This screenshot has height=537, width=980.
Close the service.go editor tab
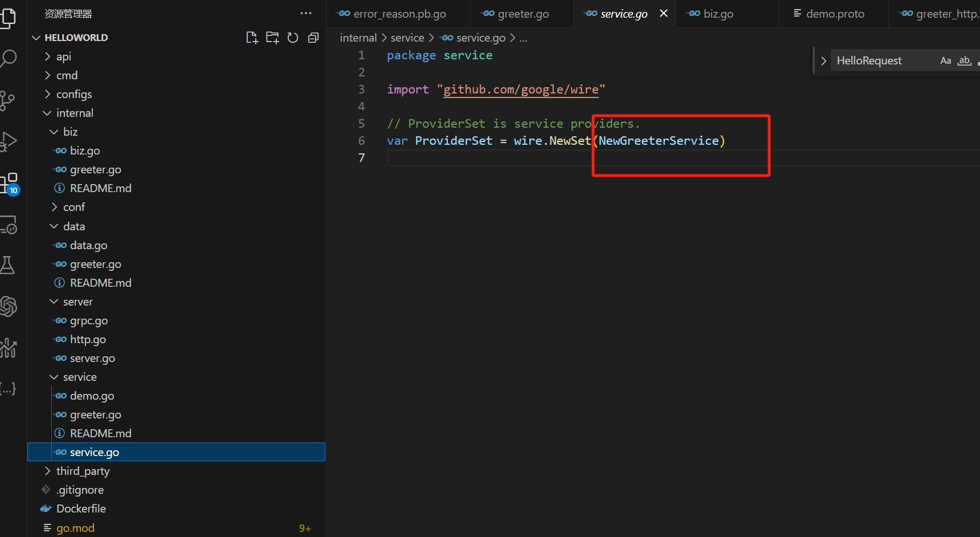pyautogui.click(x=664, y=13)
